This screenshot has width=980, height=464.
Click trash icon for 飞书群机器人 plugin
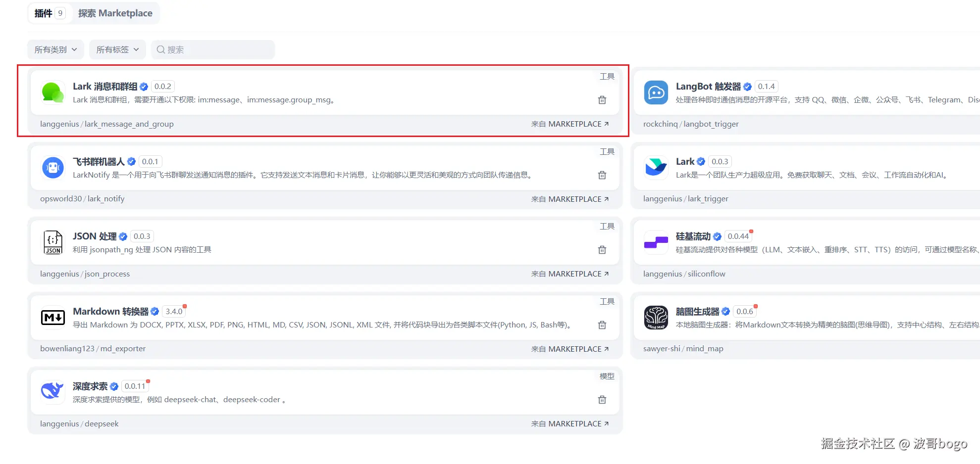(602, 175)
